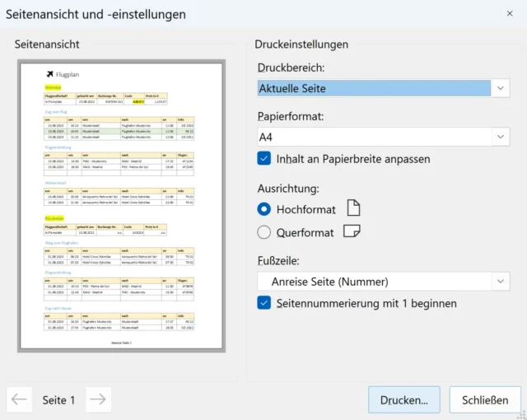Go to next page with right arrow

tap(98, 399)
